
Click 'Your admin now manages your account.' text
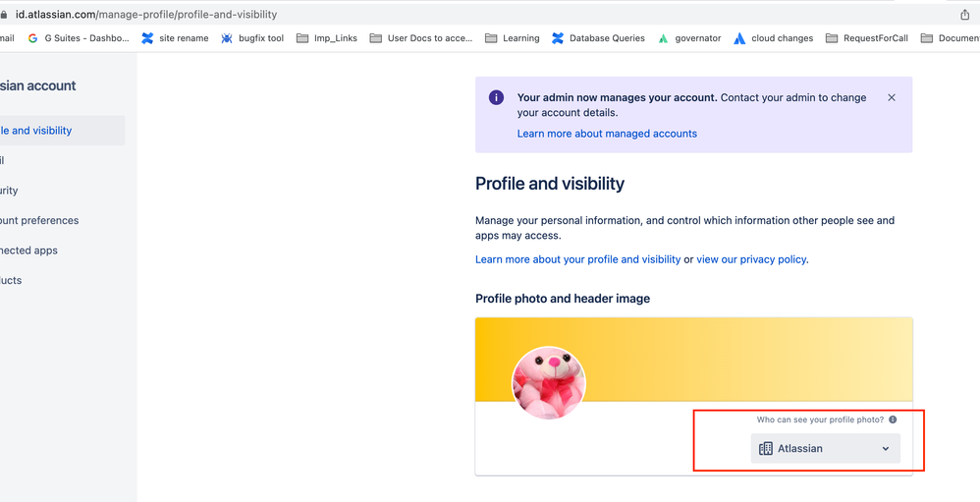(x=618, y=97)
